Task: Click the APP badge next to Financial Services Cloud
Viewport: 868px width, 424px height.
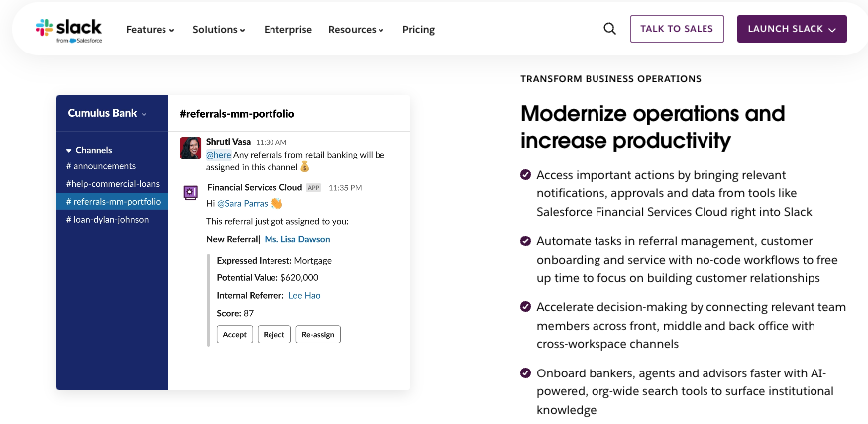Action: 313,187
